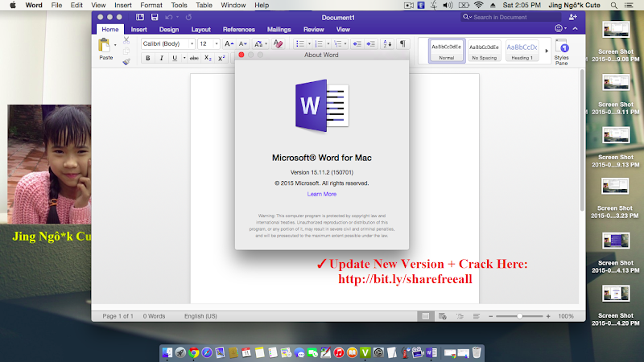Image resolution: width=644 pixels, height=362 pixels.
Task: Toggle Bold formatting
Action: click(x=148, y=58)
